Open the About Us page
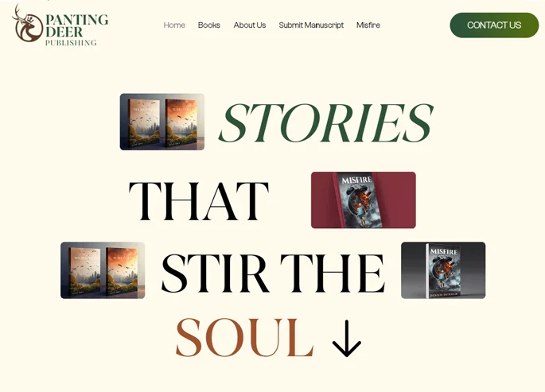The height and width of the screenshot is (392, 545). [x=250, y=25]
